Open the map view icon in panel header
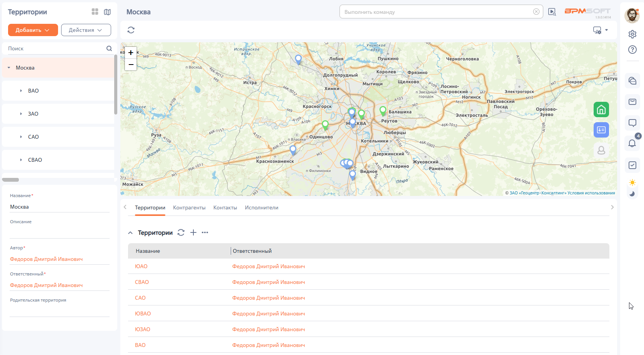 pos(107,12)
